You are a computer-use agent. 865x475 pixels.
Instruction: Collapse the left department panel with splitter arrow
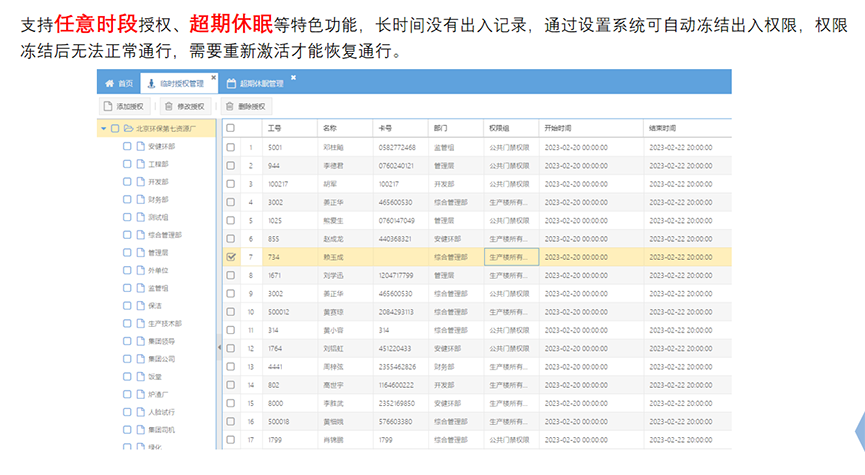click(218, 348)
